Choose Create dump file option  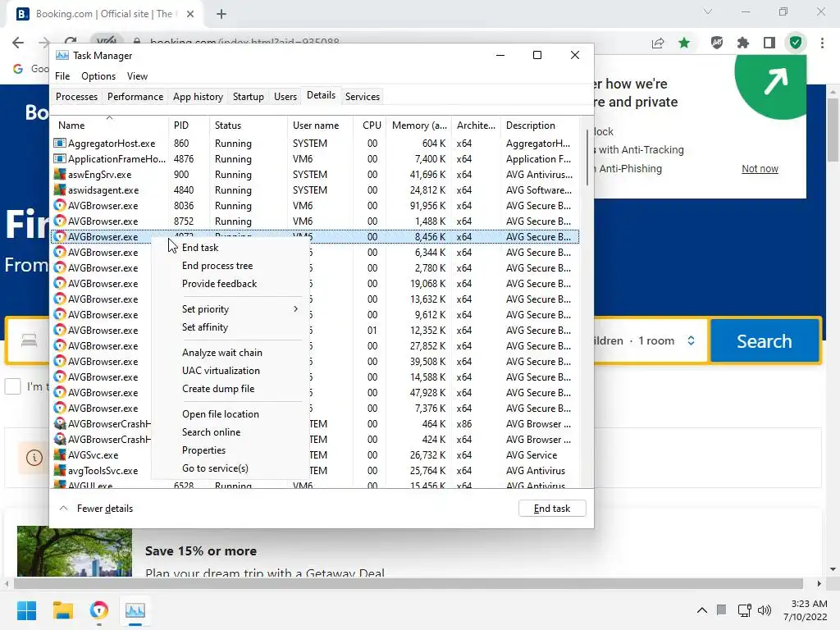coord(231,388)
